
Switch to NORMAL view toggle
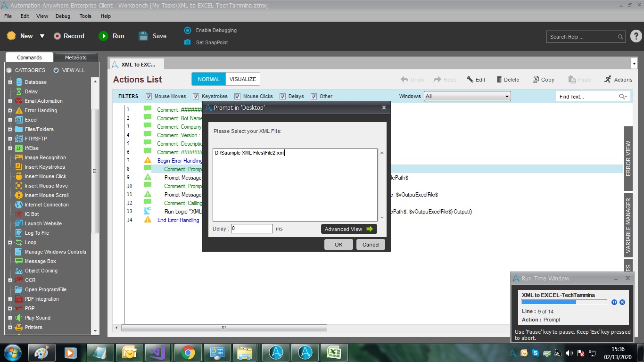pyautogui.click(x=208, y=79)
